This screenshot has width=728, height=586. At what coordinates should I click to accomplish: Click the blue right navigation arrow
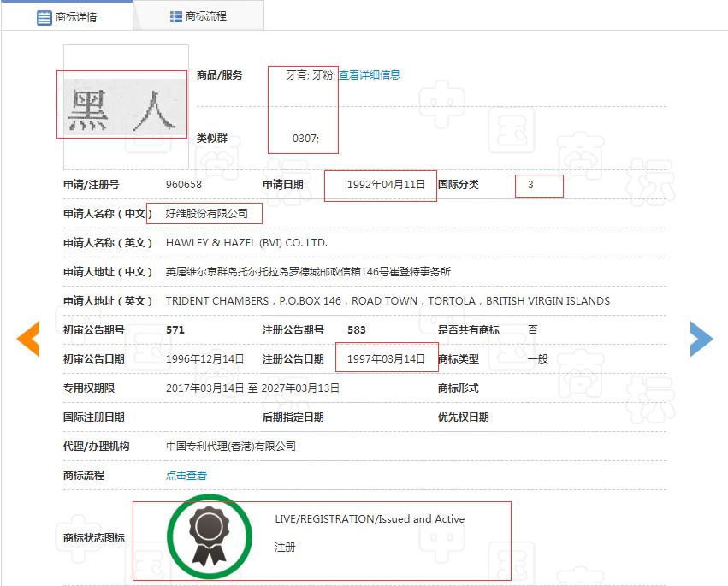701,339
